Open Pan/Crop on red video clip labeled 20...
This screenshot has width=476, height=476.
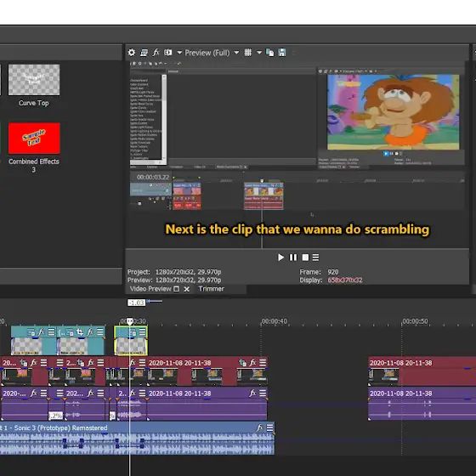click(24, 362)
